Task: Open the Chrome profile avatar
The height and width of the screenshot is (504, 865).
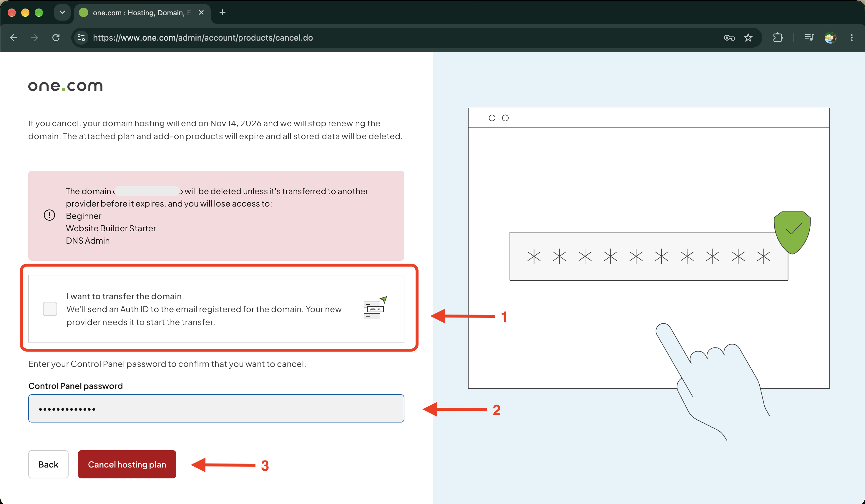Action: click(x=830, y=38)
